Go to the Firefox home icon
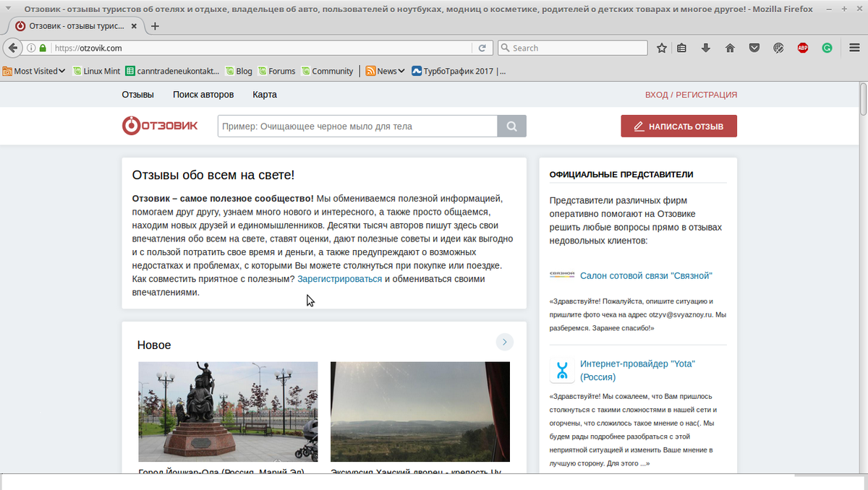This screenshot has width=868, height=490. tap(730, 48)
